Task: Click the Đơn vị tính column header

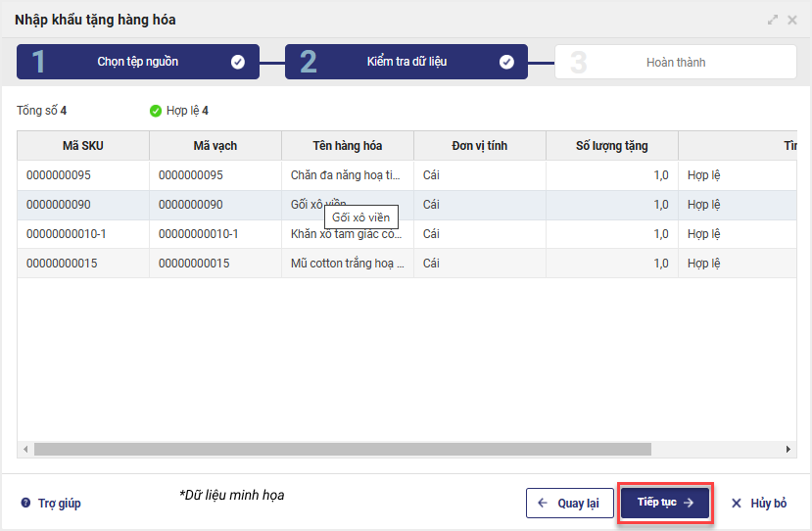Action: click(480, 146)
